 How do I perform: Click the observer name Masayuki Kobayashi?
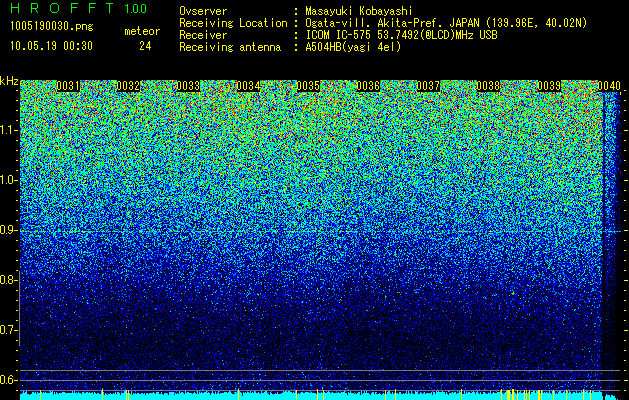click(359, 11)
